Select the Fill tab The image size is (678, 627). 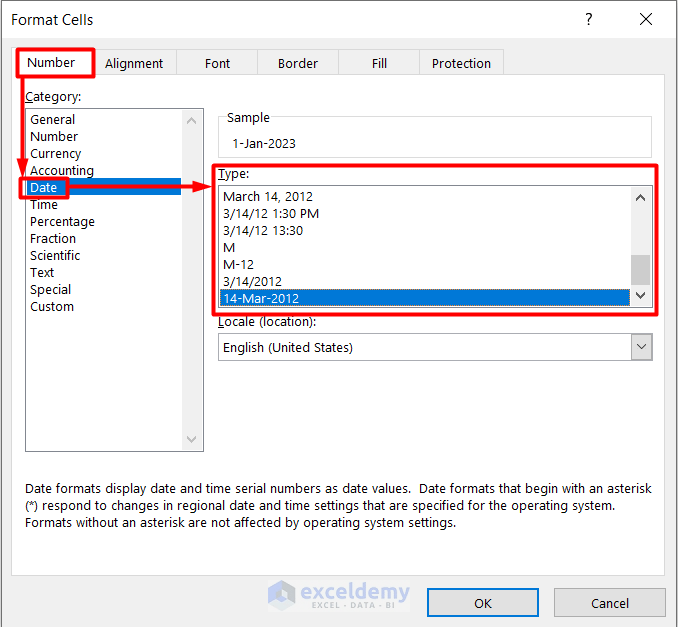pos(379,64)
